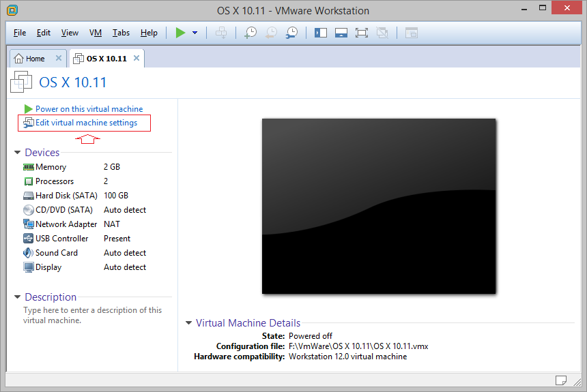Click the 100 GB hard disk value
This screenshot has width=587, height=392.
pos(116,196)
